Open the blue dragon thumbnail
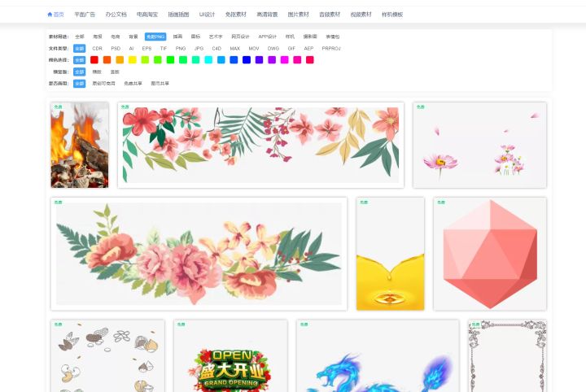 [x=378, y=355]
